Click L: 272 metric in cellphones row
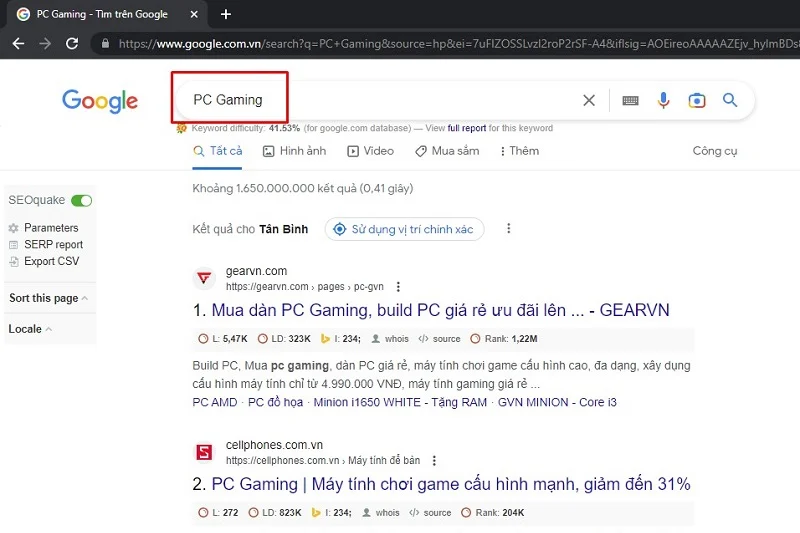The image size is (800, 533). tap(218, 513)
